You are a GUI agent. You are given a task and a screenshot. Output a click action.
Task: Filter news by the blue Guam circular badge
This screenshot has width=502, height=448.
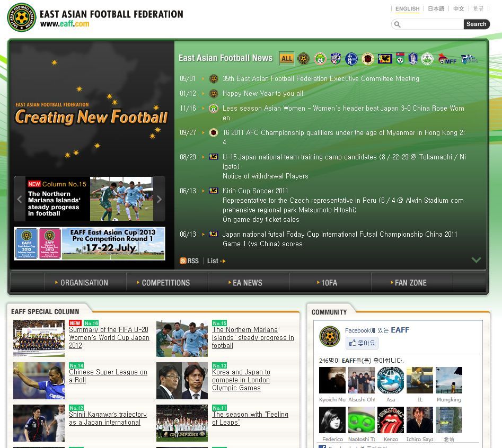[x=351, y=59]
